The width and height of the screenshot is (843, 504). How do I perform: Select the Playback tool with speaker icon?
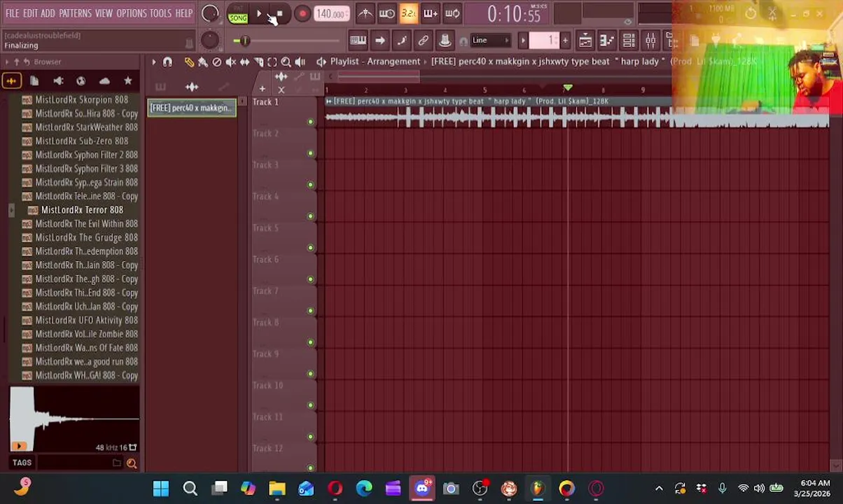point(300,62)
